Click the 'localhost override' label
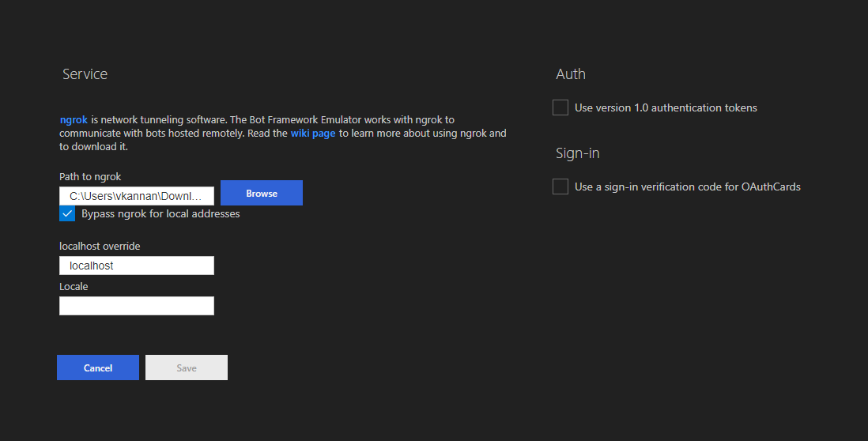 (x=100, y=247)
